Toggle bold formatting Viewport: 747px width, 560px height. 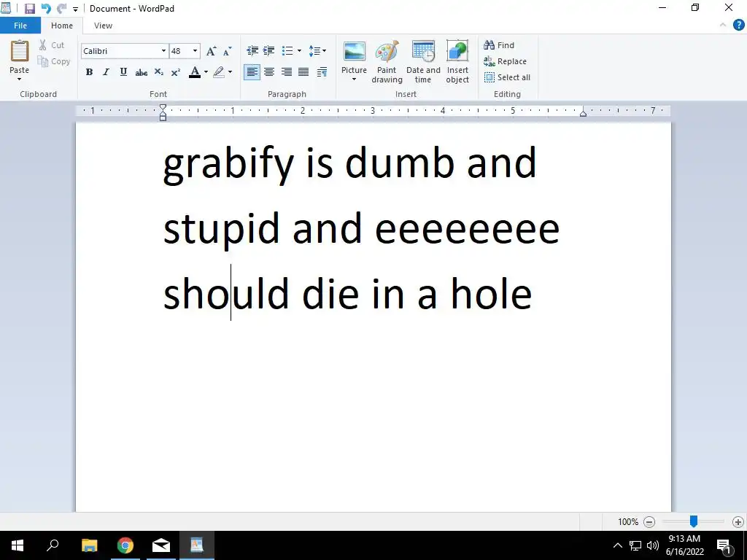click(x=89, y=72)
